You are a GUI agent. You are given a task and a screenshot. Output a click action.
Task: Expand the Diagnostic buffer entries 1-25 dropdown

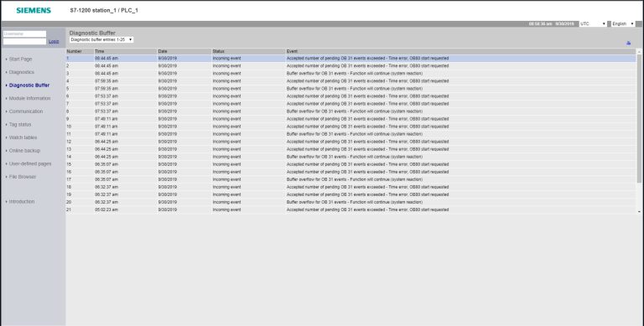click(101, 40)
